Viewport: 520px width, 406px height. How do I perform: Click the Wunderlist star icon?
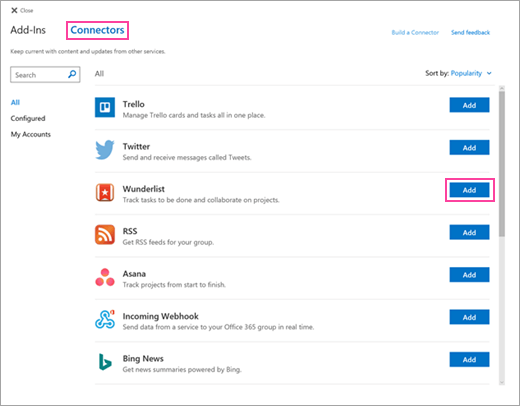click(x=105, y=192)
